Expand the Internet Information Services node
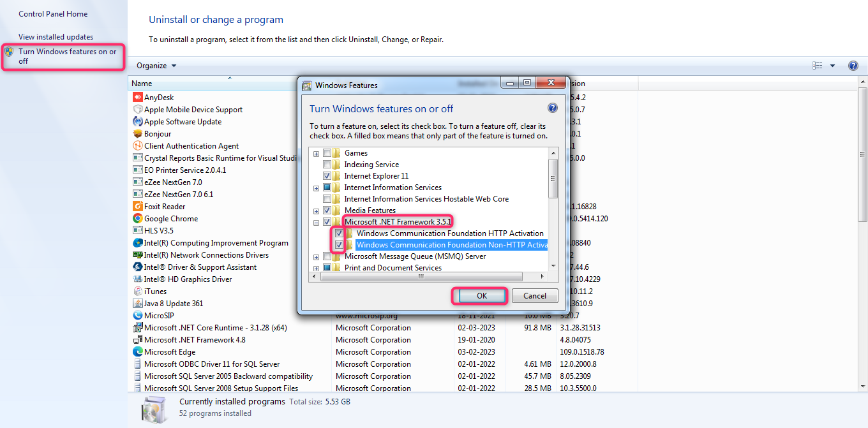This screenshot has width=868, height=428. [316, 188]
